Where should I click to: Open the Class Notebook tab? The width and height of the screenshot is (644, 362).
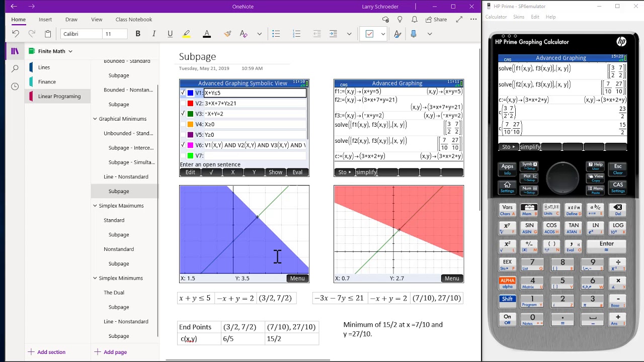(x=134, y=20)
